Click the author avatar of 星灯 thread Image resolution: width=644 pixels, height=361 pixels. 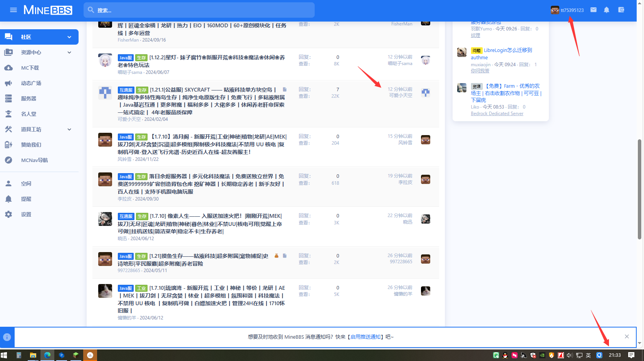(x=105, y=60)
